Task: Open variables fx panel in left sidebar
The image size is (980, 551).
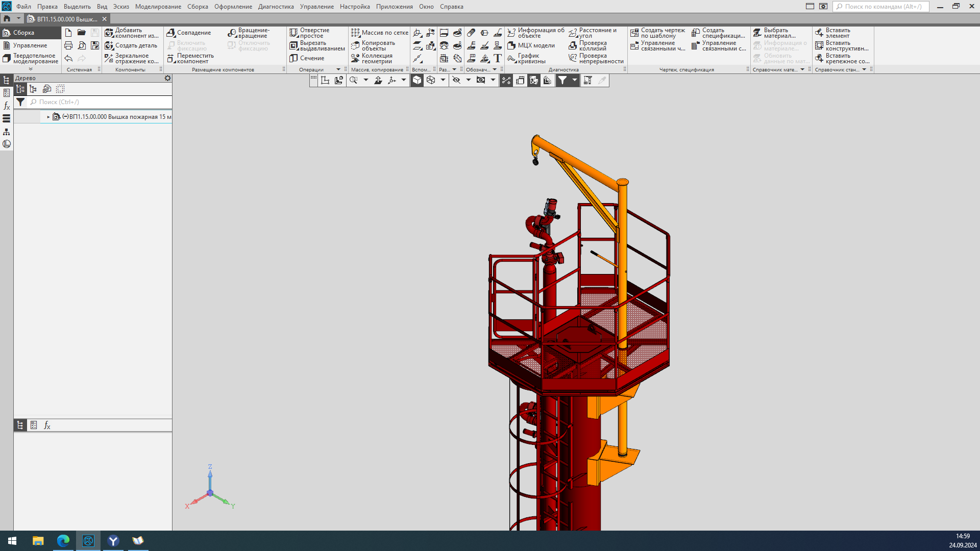Action: [7, 106]
